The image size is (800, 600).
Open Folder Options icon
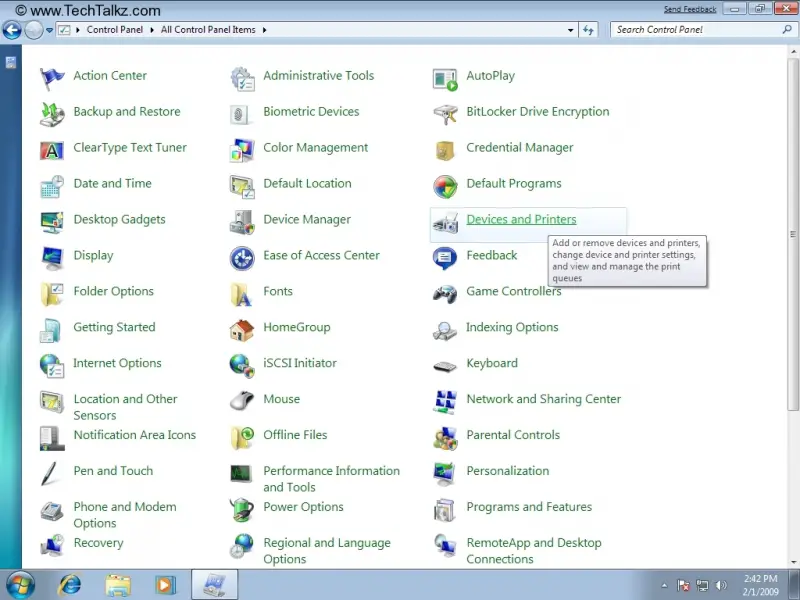(52, 294)
